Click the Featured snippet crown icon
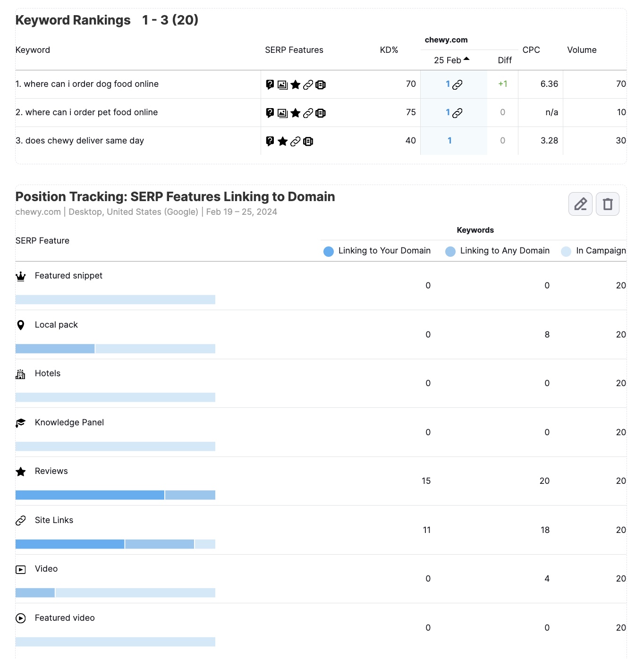 pyautogui.click(x=20, y=276)
